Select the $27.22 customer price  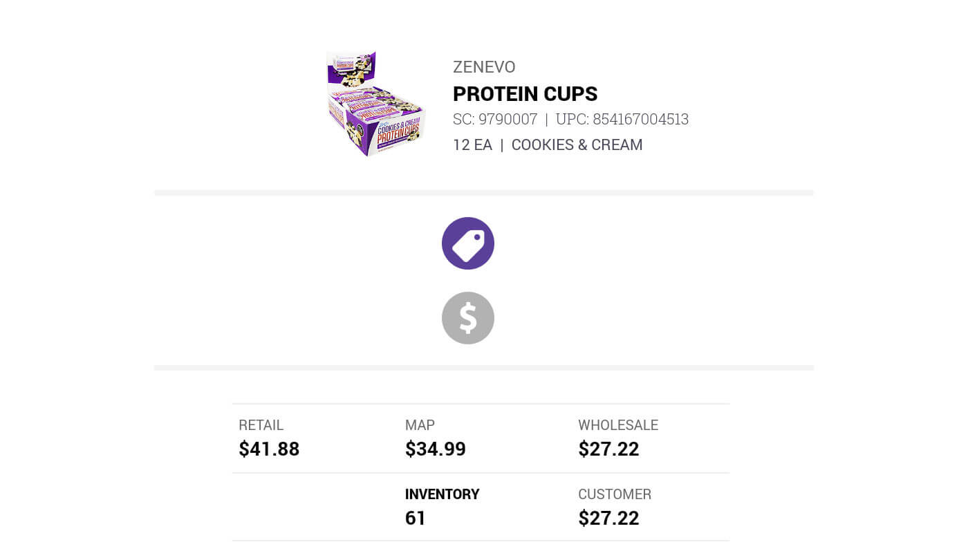pyautogui.click(x=608, y=519)
